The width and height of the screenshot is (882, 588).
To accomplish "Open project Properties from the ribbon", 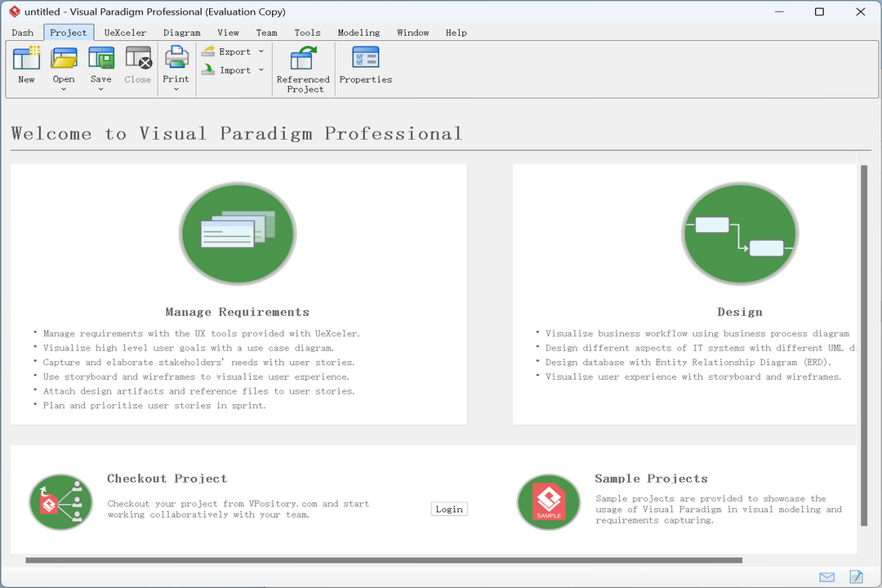I will pos(365,59).
